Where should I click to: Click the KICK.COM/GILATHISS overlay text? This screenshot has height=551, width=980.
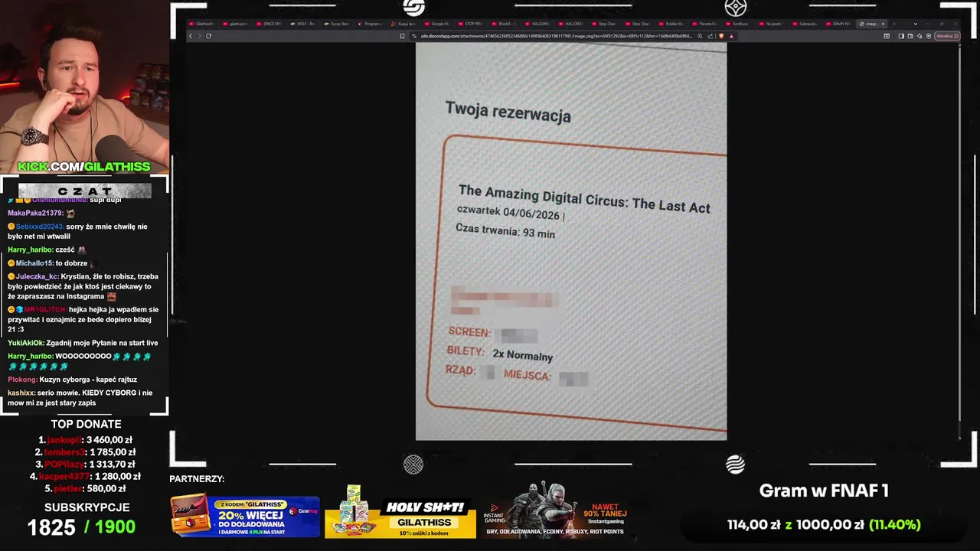coord(84,166)
